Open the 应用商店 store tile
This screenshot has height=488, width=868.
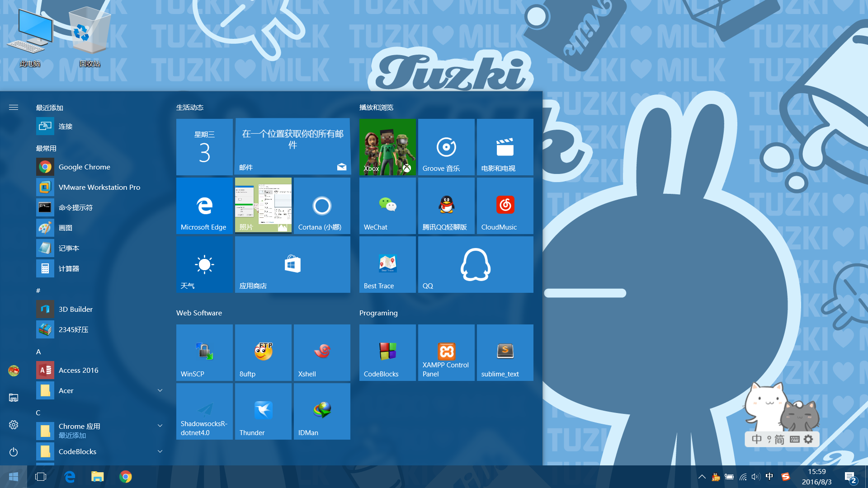(x=292, y=264)
